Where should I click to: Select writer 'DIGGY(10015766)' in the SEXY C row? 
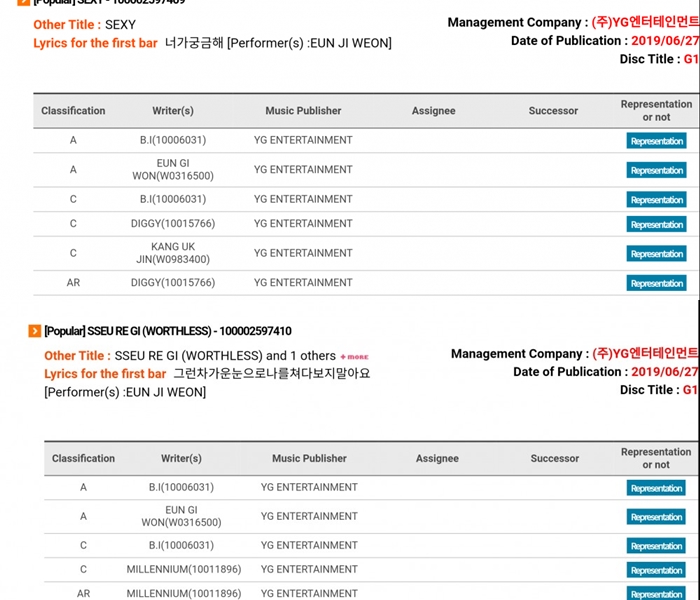pos(173,224)
